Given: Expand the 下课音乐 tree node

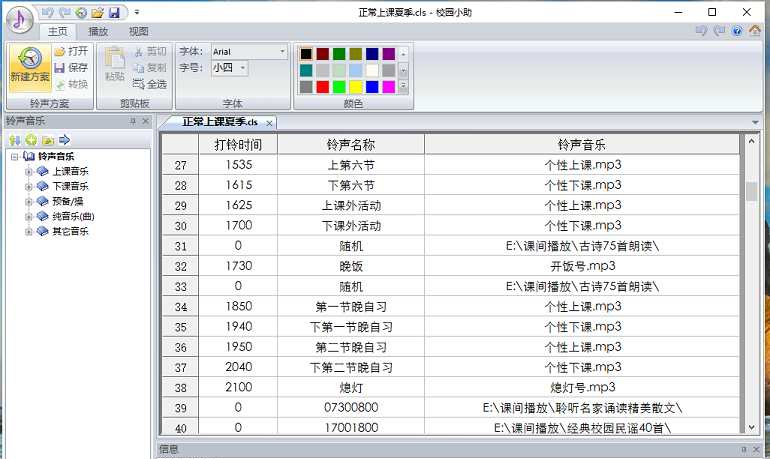Looking at the screenshot, I should [28, 187].
